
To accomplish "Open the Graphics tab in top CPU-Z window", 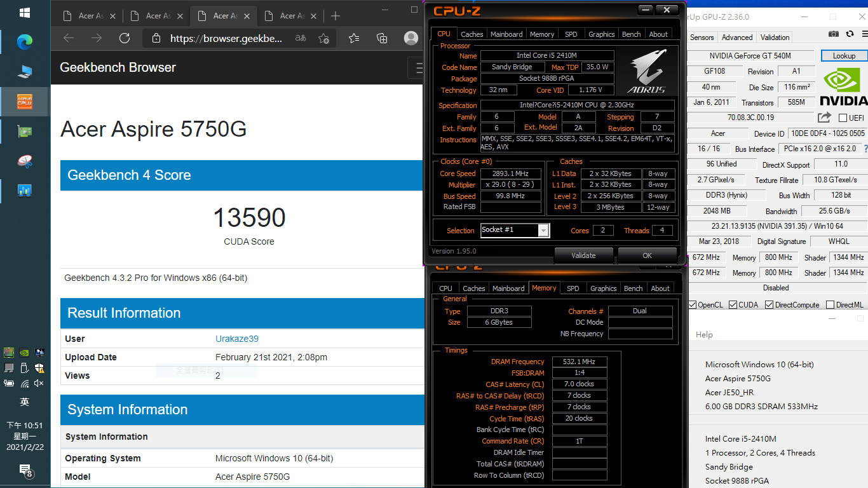I will tap(601, 34).
